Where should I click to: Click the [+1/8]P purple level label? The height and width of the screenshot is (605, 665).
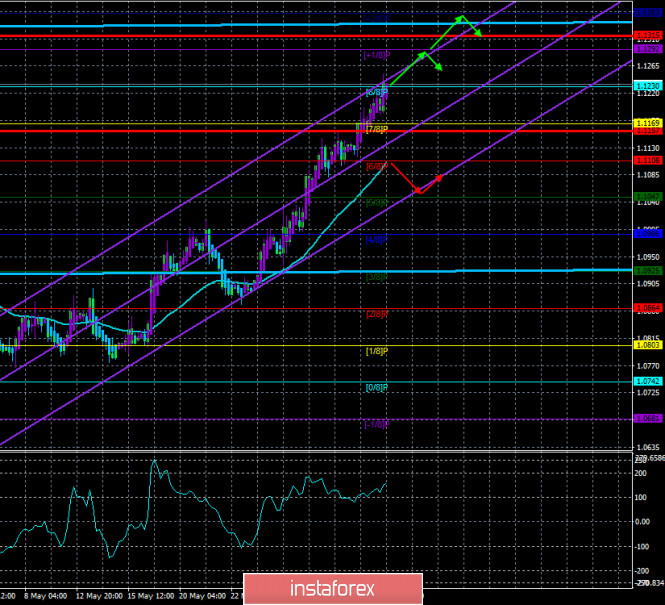coord(376,55)
